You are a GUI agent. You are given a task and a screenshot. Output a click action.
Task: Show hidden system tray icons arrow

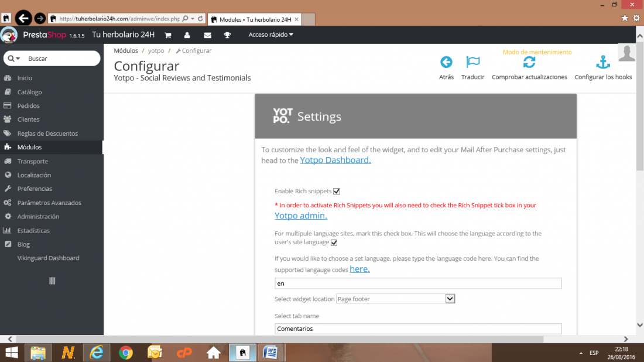[x=581, y=353]
